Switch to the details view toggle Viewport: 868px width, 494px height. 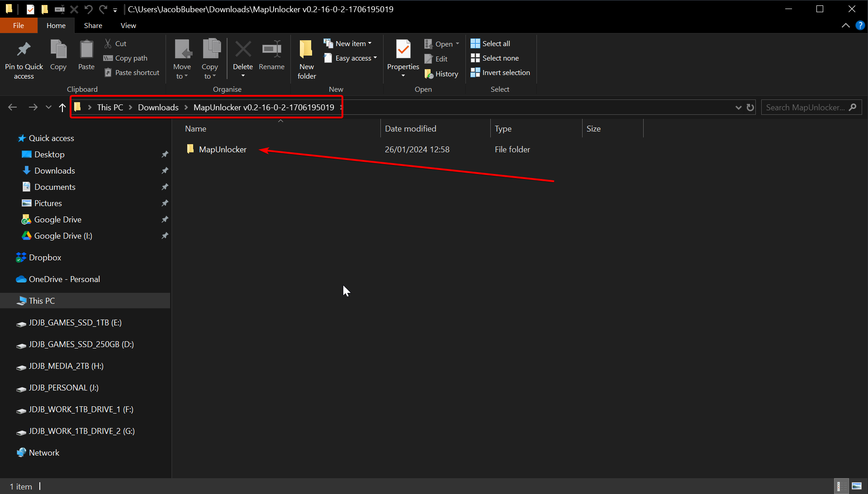pyautogui.click(x=839, y=486)
